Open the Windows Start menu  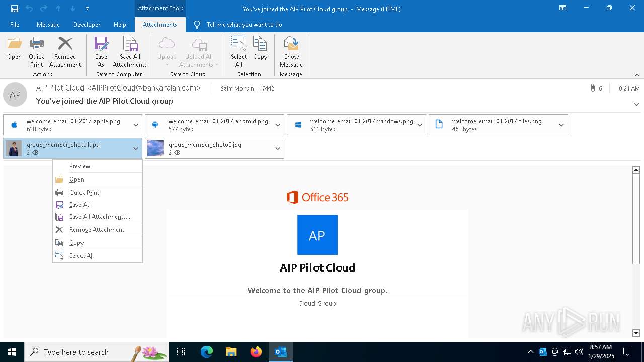click(12, 352)
